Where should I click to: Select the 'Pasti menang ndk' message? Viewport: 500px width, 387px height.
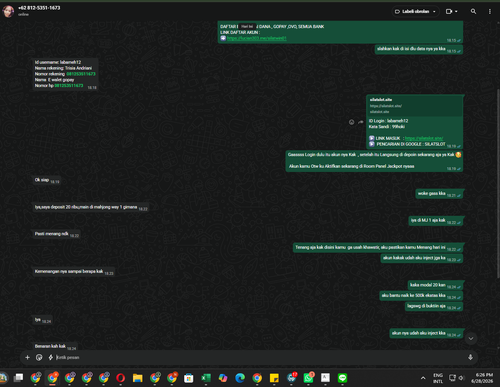[x=56, y=234]
